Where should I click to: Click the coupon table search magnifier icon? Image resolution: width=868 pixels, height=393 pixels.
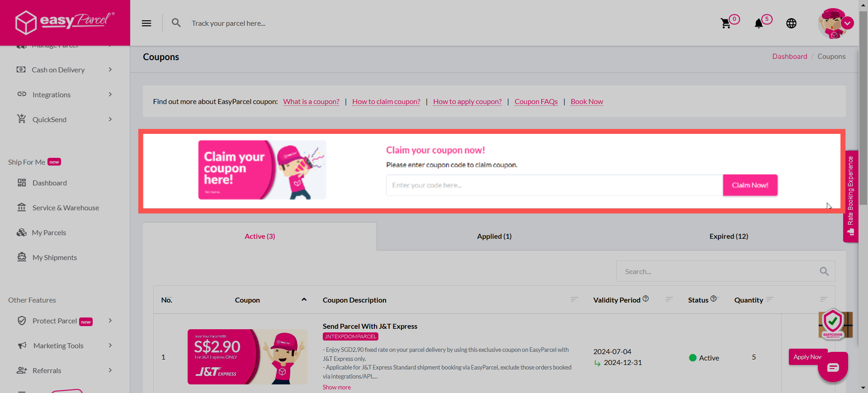[x=824, y=271]
